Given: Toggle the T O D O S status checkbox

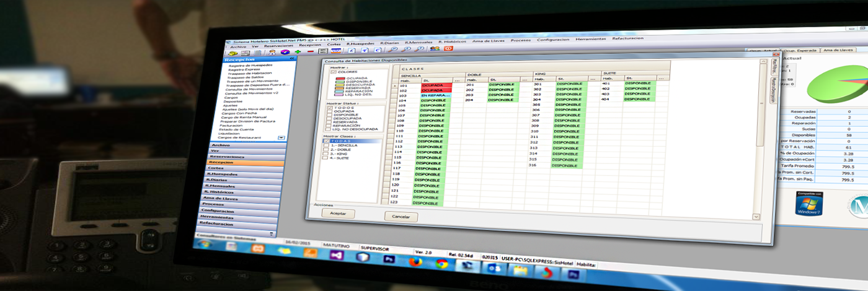Looking at the screenshot, I should pos(330,108).
